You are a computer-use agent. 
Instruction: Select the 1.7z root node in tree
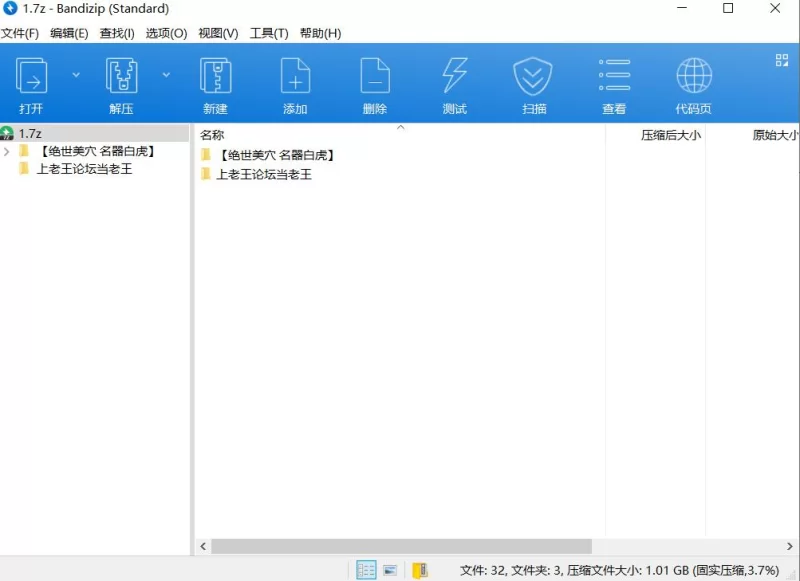(94, 134)
